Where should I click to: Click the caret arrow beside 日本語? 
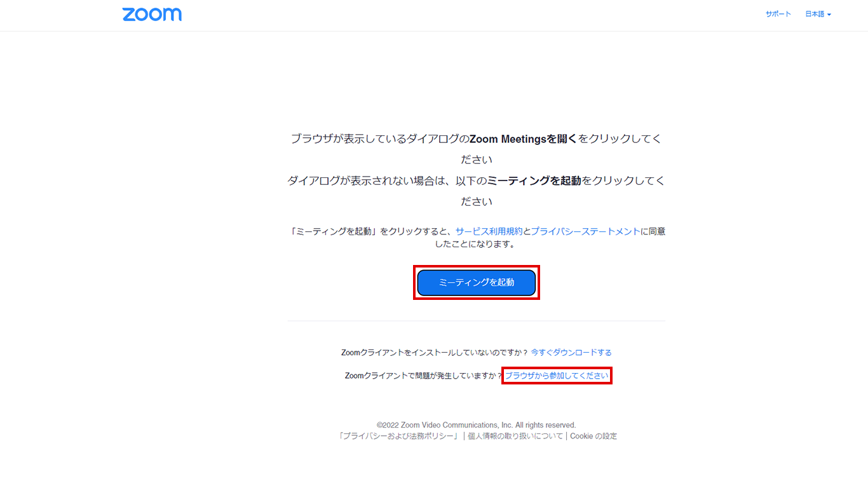829,15
